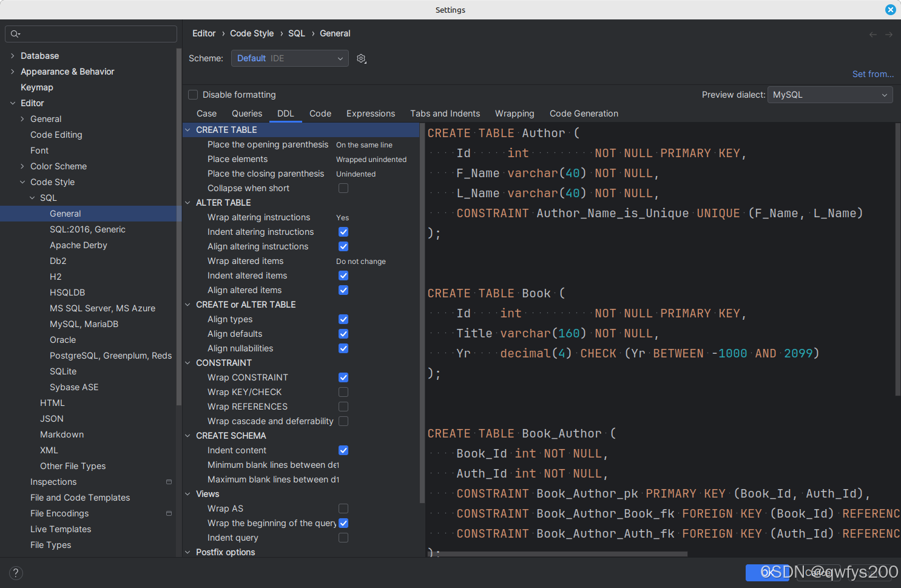
Task: Open Code Editing settings
Action: 56,135
